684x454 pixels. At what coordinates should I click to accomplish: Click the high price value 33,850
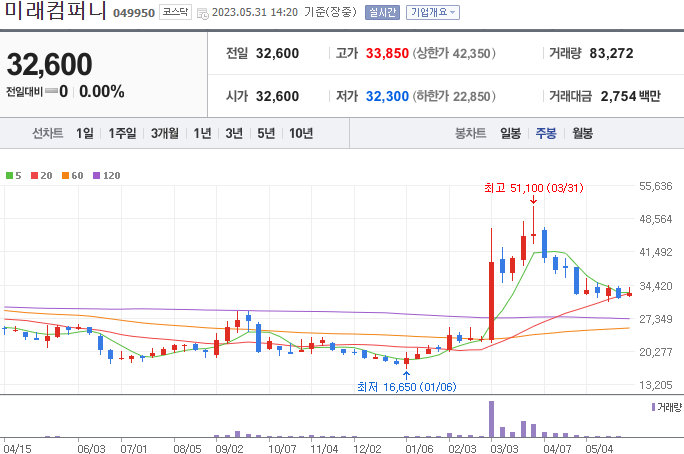pos(387,53)
